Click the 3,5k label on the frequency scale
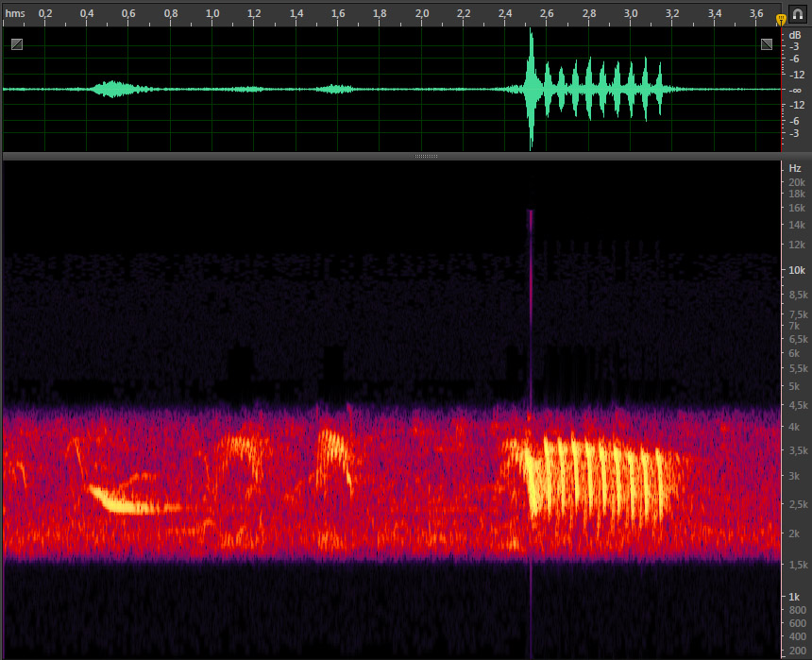The width and height of the screenshot is (812, 660). tap(798, 450)
